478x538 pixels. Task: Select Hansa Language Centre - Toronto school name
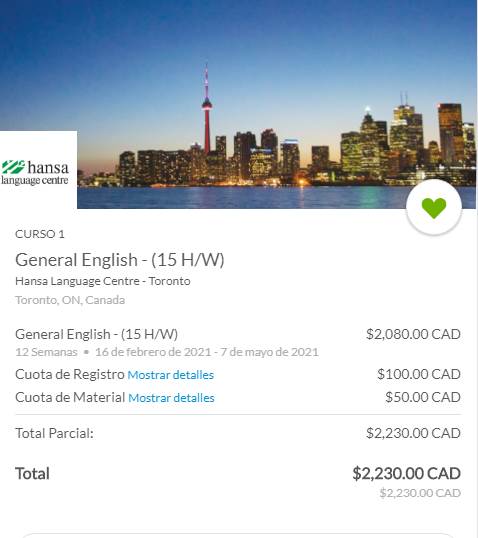(103, 281)
